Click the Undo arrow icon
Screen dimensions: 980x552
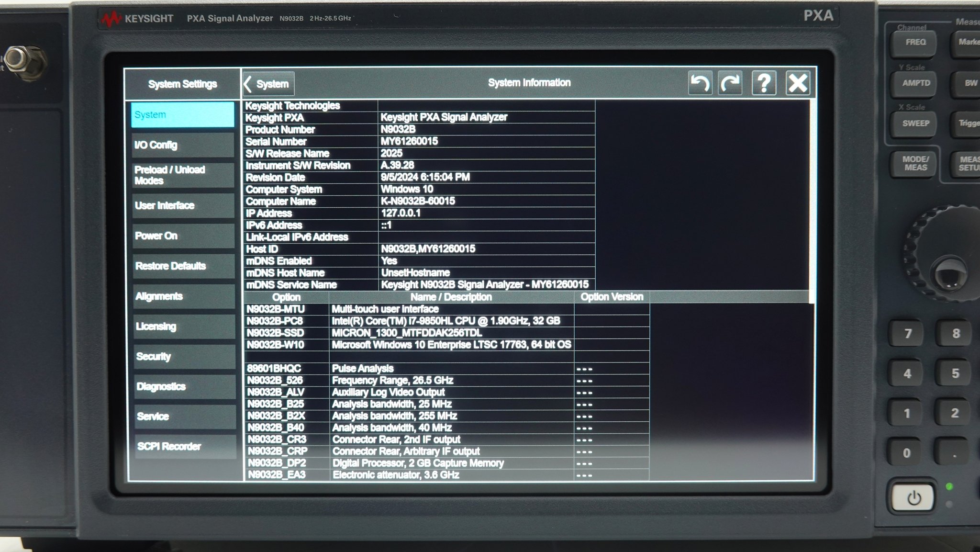pyautogui.click(x=700, y=84)
